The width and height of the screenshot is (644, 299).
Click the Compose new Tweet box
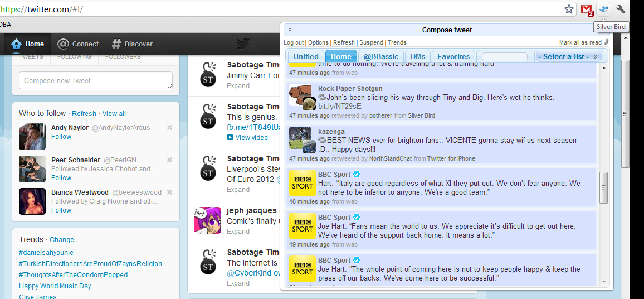(x=96, y=80)
